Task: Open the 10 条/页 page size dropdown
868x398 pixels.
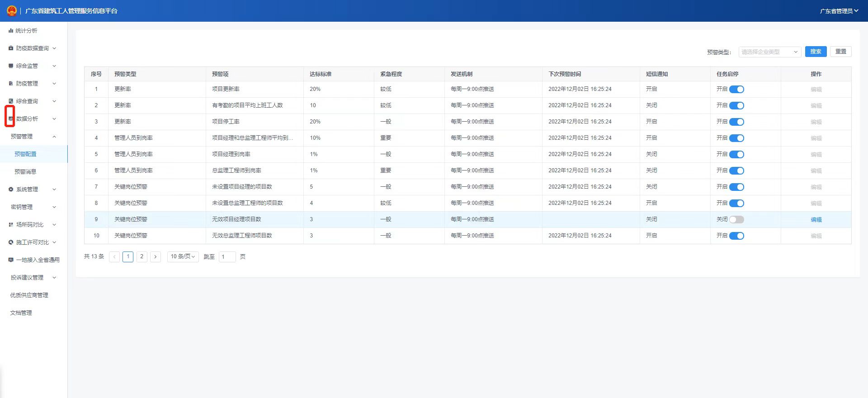Action: [x=183, y=257]
